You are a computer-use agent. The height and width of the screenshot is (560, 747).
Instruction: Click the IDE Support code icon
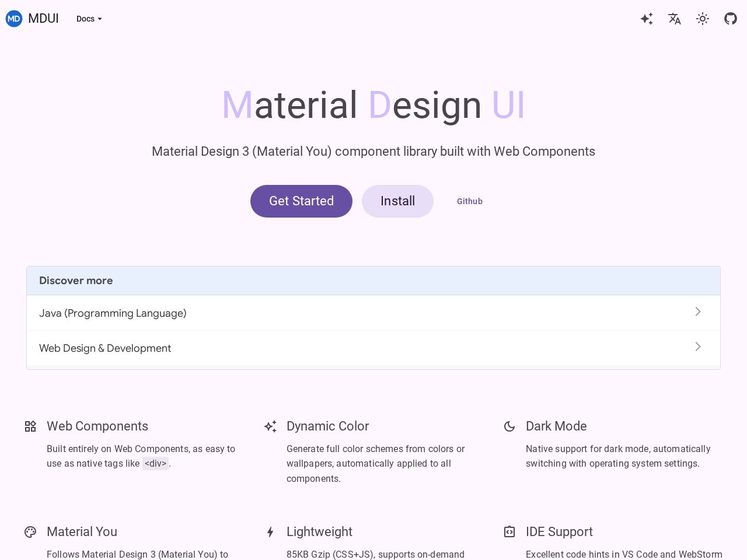coord(509,532)
